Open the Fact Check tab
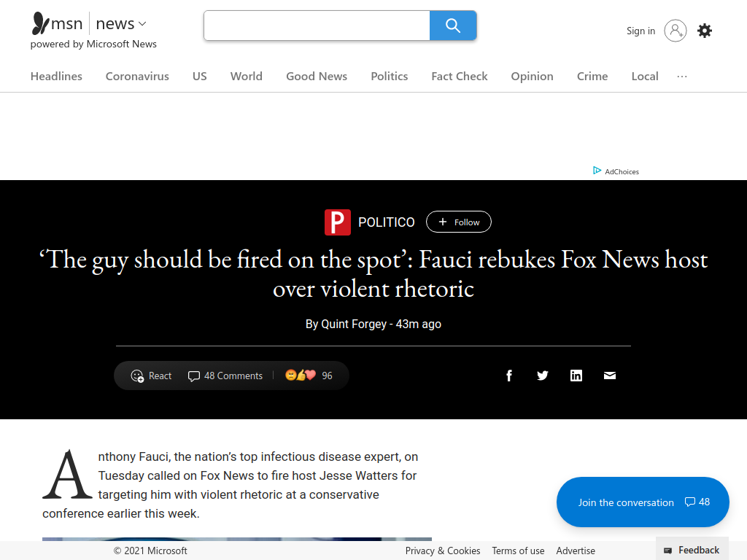 [460, 76]
